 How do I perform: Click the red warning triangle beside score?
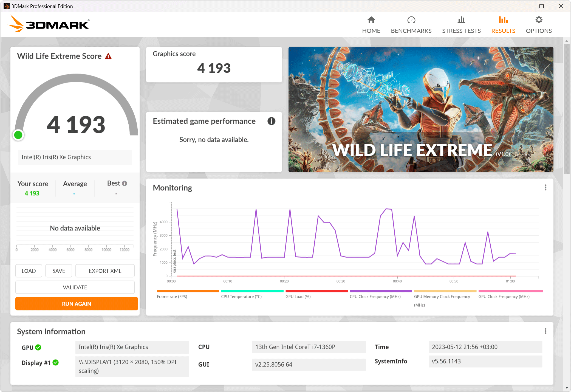[108, 57]
